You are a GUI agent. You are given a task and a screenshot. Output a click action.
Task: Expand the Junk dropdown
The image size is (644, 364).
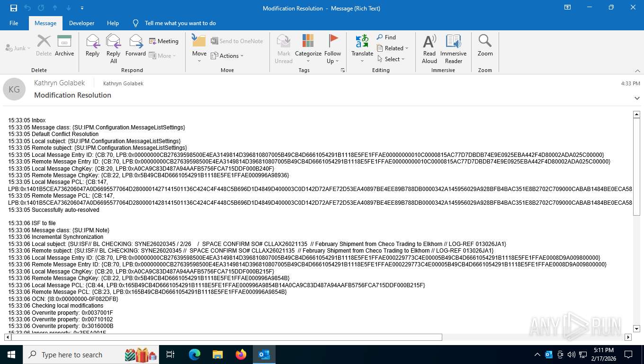point(18,48)
